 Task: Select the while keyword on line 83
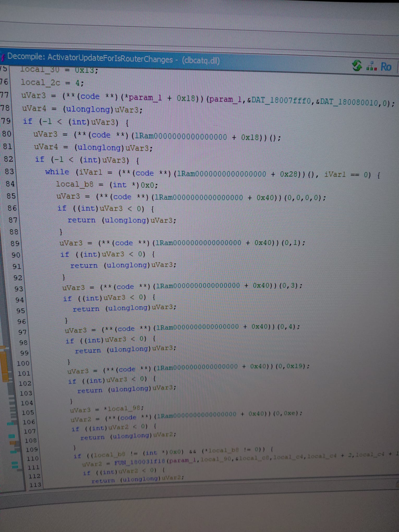click(57, 172)
